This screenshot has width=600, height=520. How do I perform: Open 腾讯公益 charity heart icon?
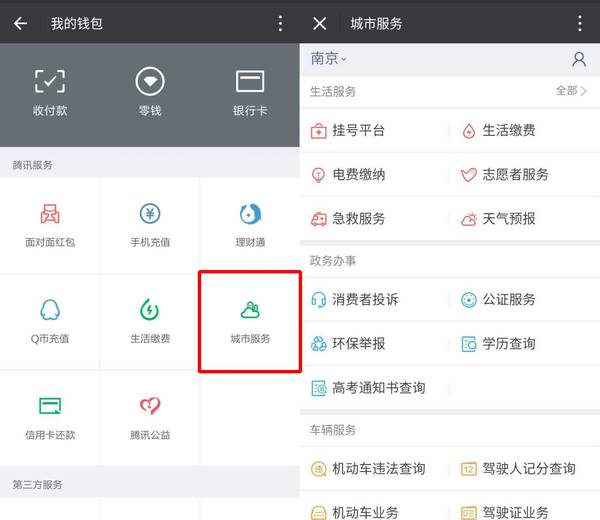[150, 406]
